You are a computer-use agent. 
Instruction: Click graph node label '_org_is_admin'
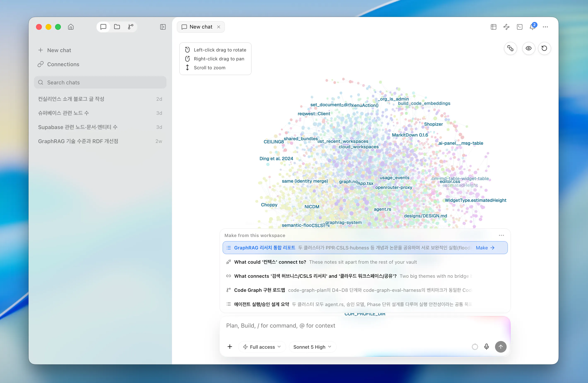393,99
